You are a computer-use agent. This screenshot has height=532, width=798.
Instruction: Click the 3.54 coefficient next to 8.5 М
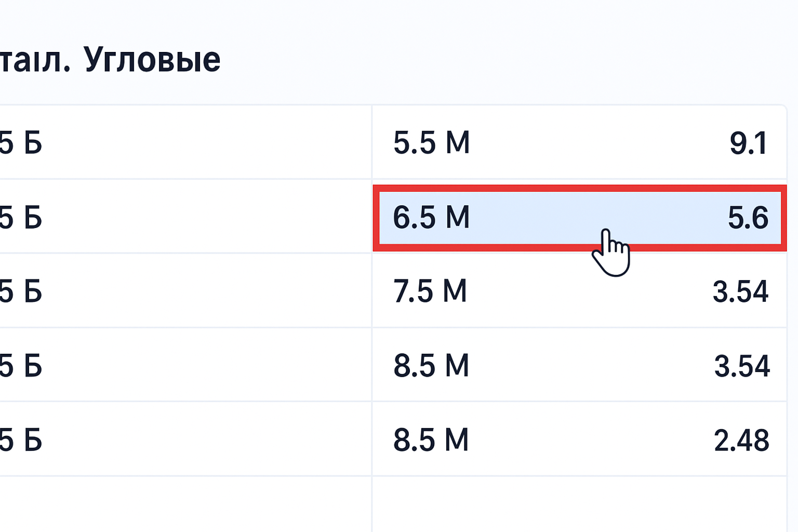(x=741, y=366)
